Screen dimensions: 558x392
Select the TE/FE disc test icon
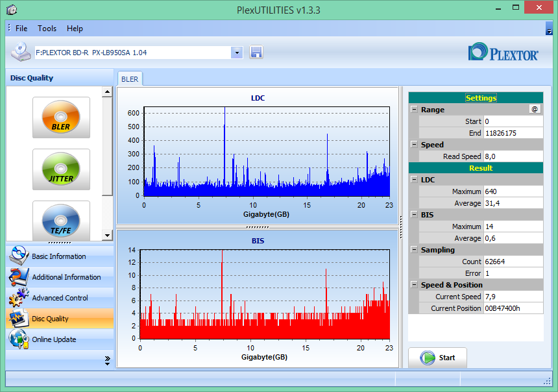point(61,221)
